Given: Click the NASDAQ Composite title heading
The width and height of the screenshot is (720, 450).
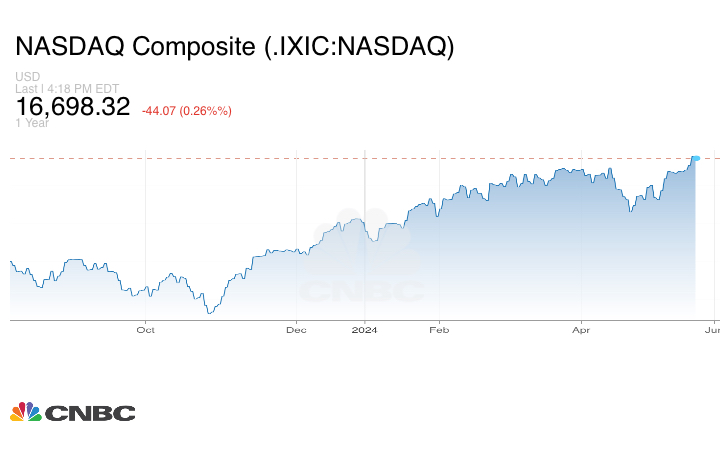Looking at the screenshot, I should pos(234,47).
